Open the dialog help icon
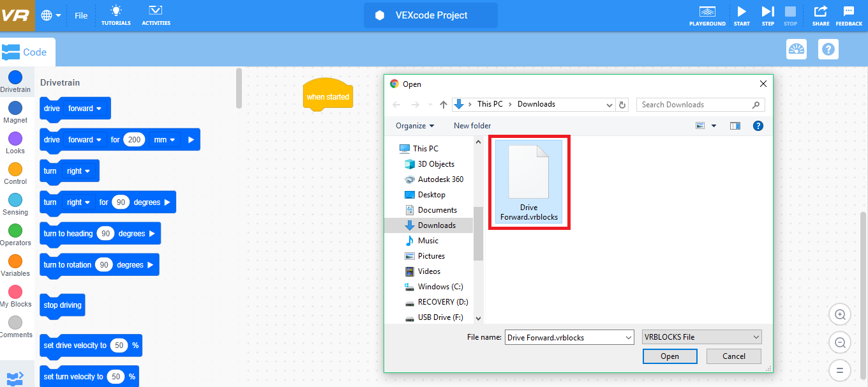868x387 pixels. (758, 126)
